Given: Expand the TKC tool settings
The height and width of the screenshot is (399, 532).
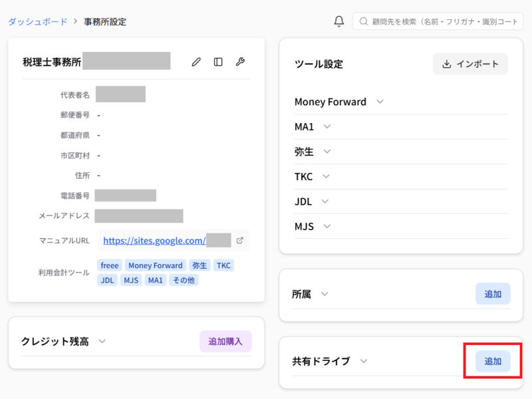Looking at the screenshot, I should coord(326,176).
